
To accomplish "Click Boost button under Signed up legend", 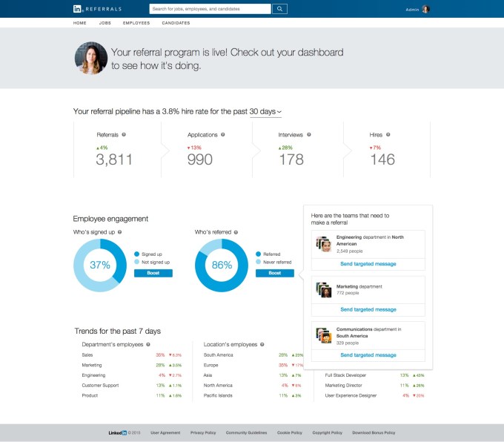I will coord(153,273).
